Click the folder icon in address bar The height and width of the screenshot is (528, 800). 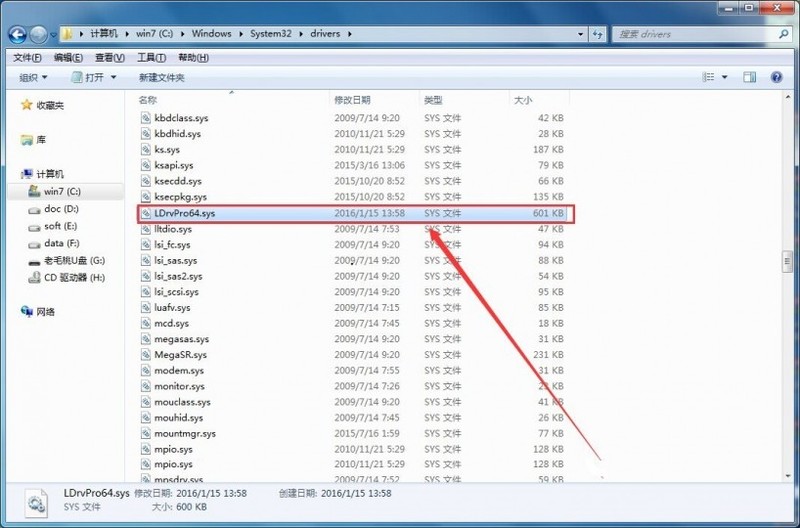[67, 34]
